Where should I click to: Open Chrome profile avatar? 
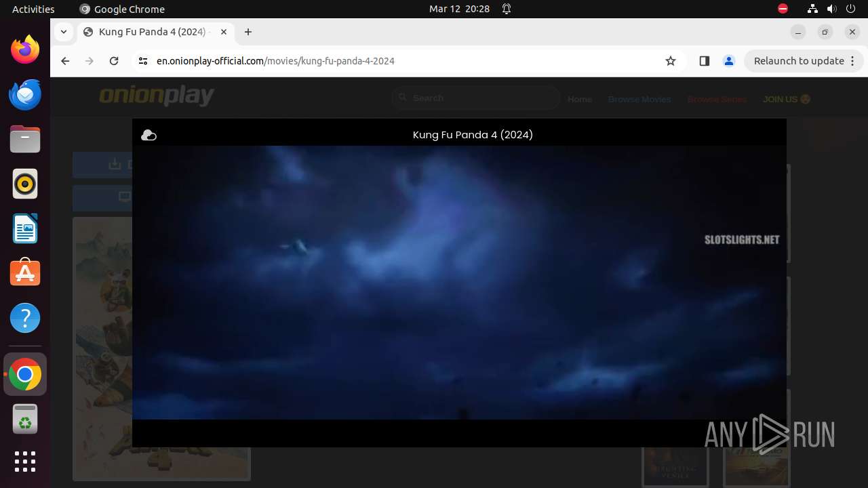(x=729, y=61)
